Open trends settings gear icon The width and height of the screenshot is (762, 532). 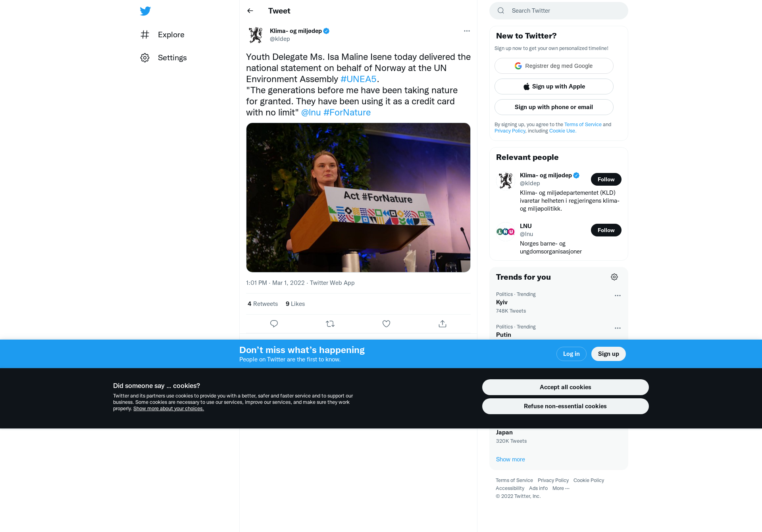614,277
